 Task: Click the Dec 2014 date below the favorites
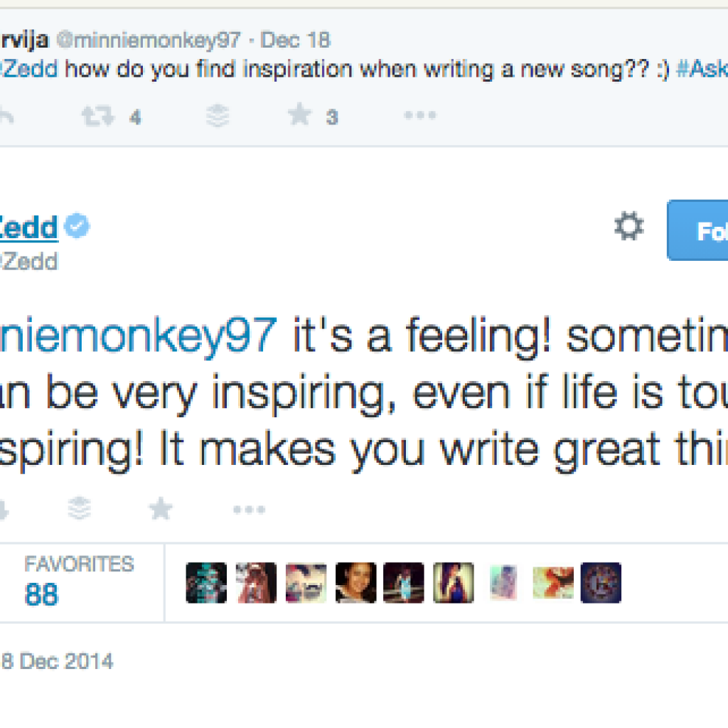[x=57, y=662]
